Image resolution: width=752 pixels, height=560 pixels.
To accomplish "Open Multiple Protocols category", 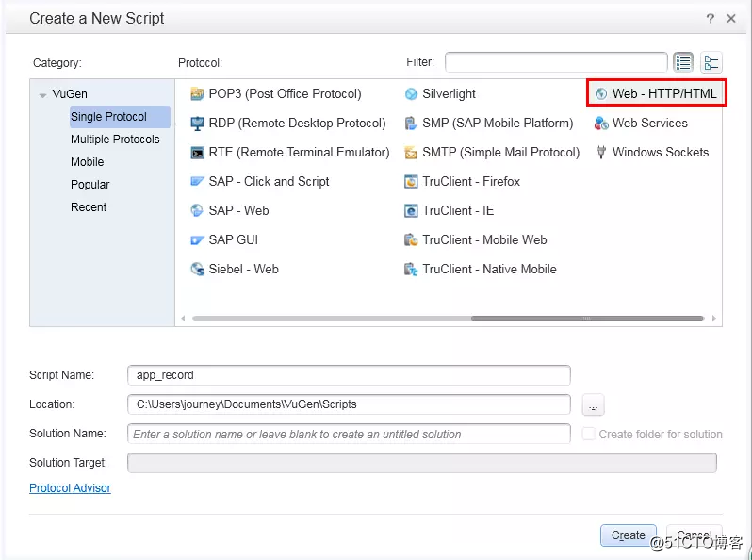I will click(x=115, y=140).
